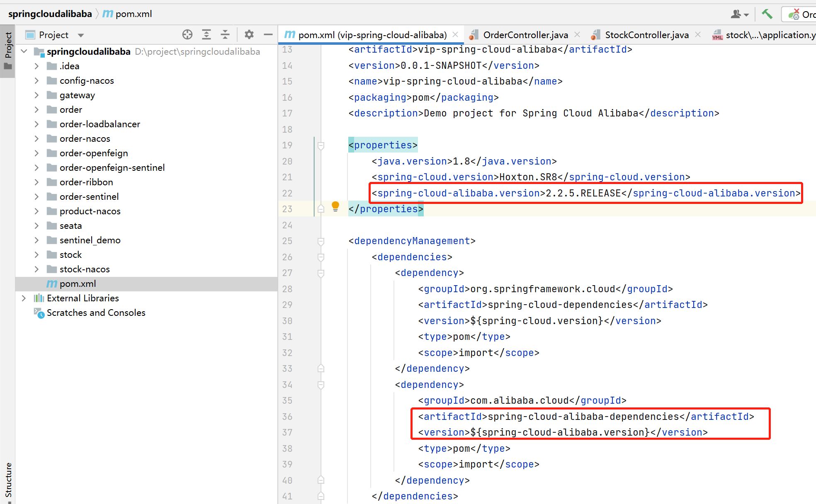The height and width of the screenshot is (504, 816).
Task: Select the order folder in tree
Action: 71,109
